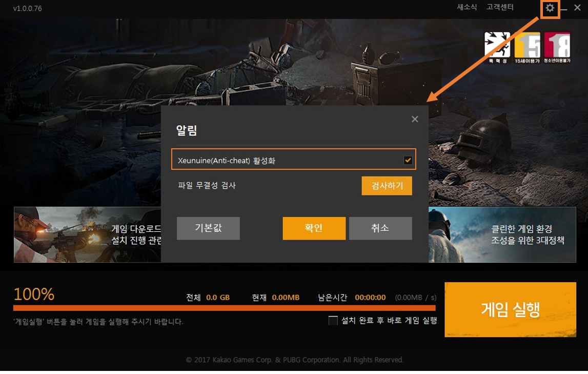Click the 남은시간 00:00:00 readout

pos(352,298)
